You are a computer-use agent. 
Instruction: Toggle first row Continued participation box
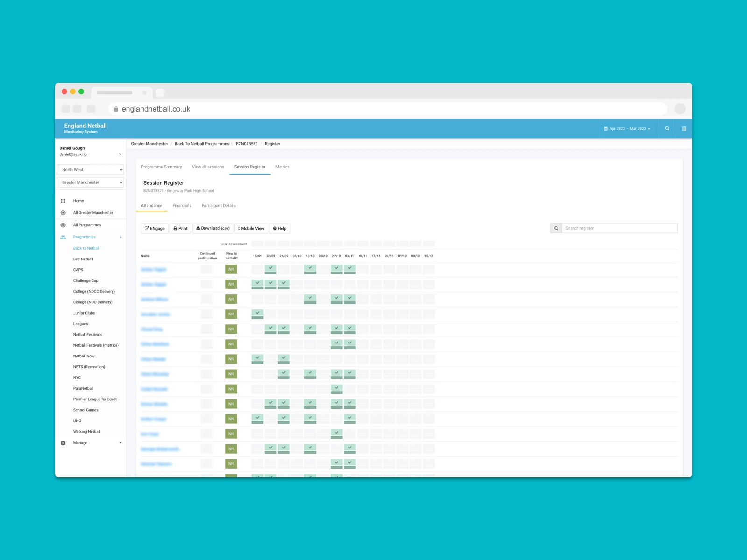(207, 269)
